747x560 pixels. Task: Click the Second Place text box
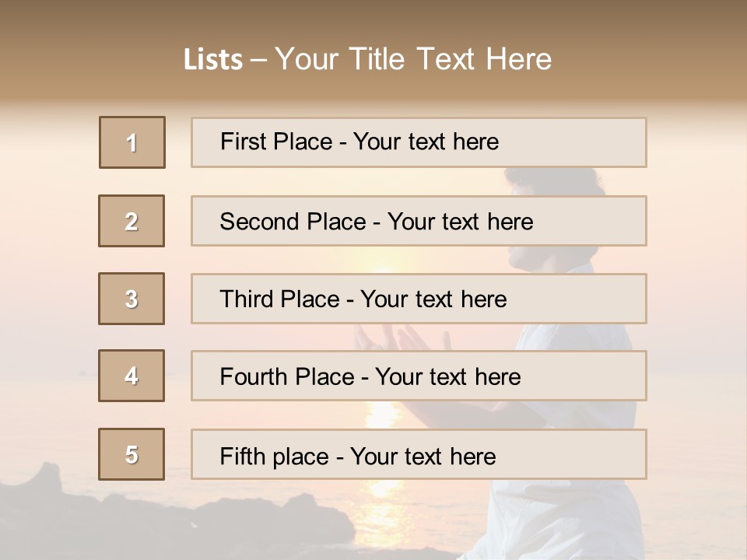(x=419, y=221)
